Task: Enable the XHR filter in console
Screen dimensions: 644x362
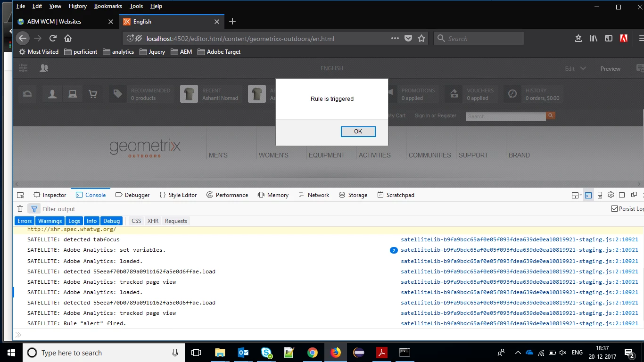Action: click(153, 221)
